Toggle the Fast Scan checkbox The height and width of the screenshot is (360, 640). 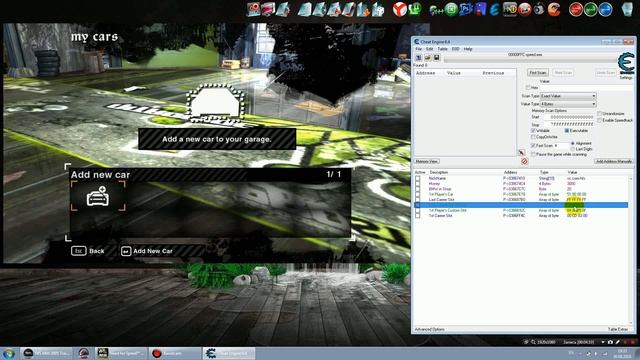coord(533,145)
